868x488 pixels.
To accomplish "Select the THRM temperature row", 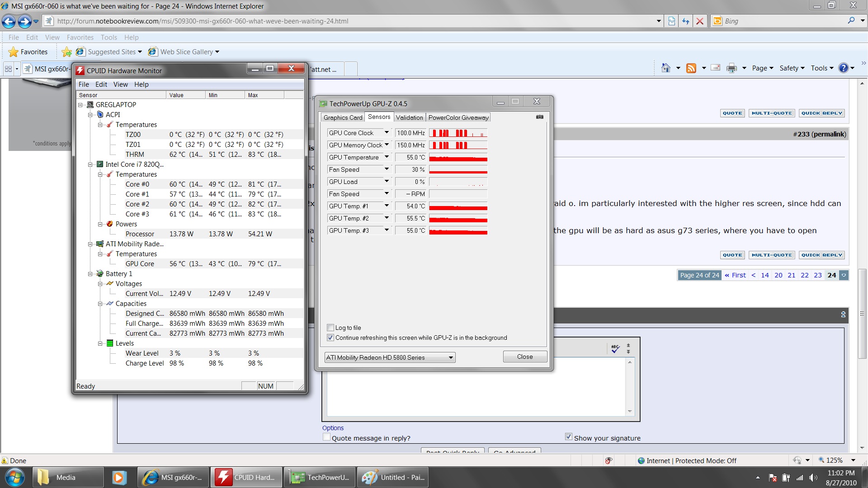I will point(190,155).
